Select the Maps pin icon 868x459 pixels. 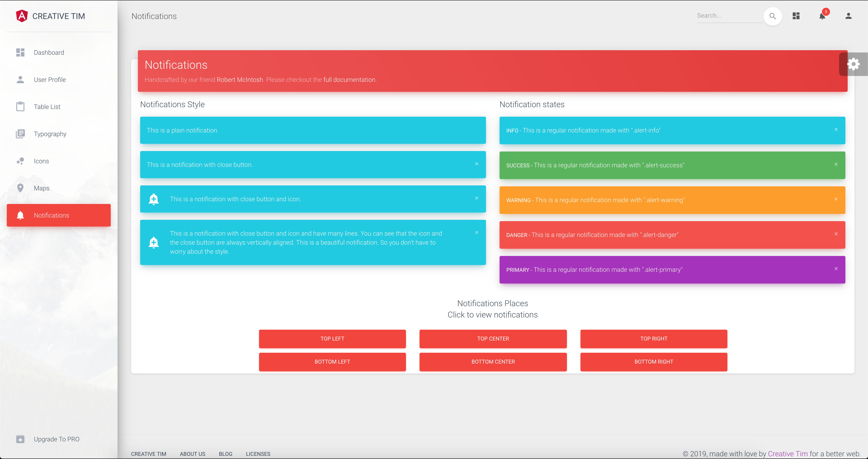[x=20, y=188]
